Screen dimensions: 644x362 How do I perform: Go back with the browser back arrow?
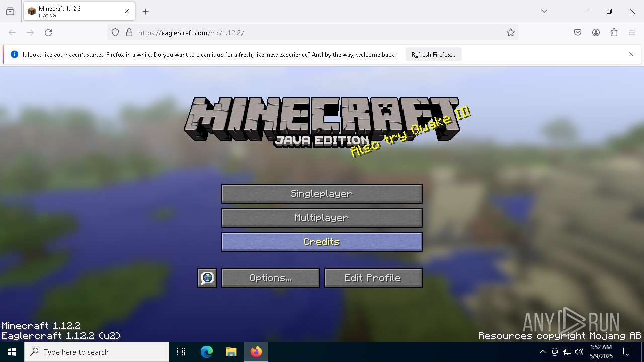[12, 33]
